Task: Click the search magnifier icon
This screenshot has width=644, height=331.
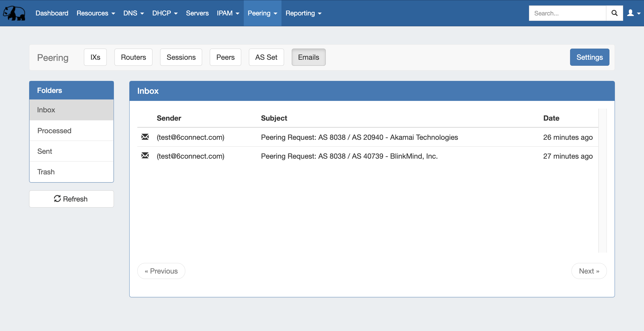Action: (614, 13)
